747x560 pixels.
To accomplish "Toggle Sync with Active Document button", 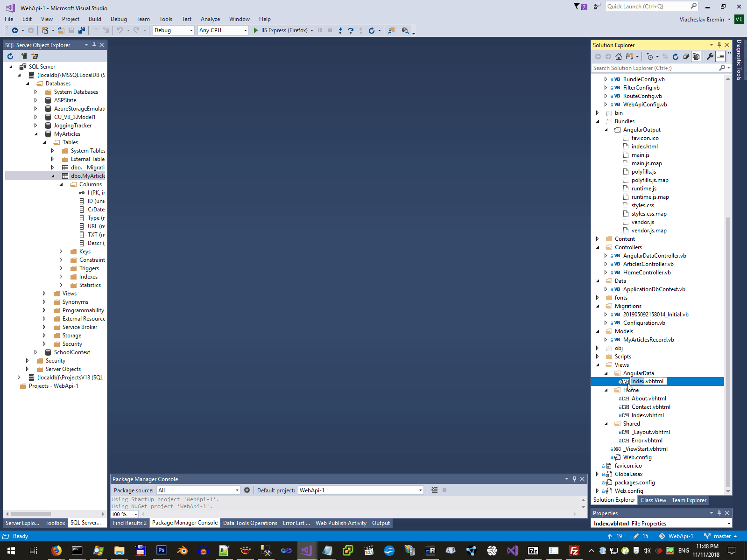I will click(x=665, y=56).
